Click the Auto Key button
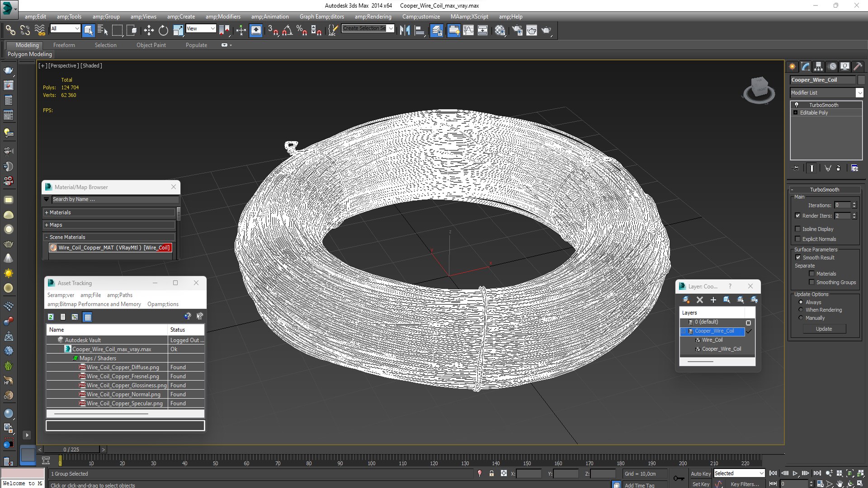868x488 pixels. (700, 474)
